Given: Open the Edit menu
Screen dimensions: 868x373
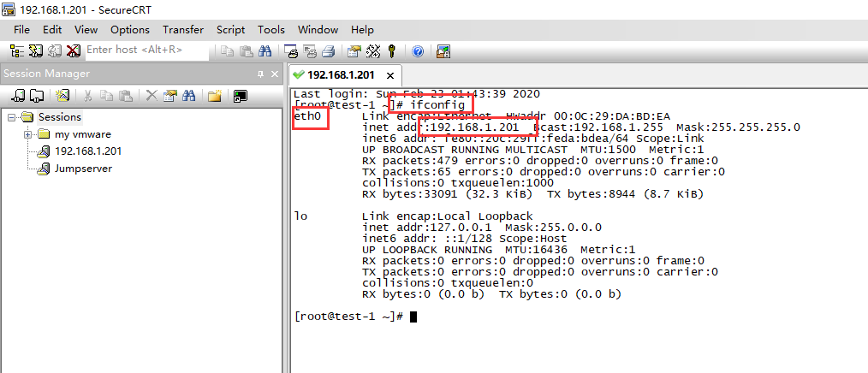Looking at the screenshot, I should click(52, 30).
